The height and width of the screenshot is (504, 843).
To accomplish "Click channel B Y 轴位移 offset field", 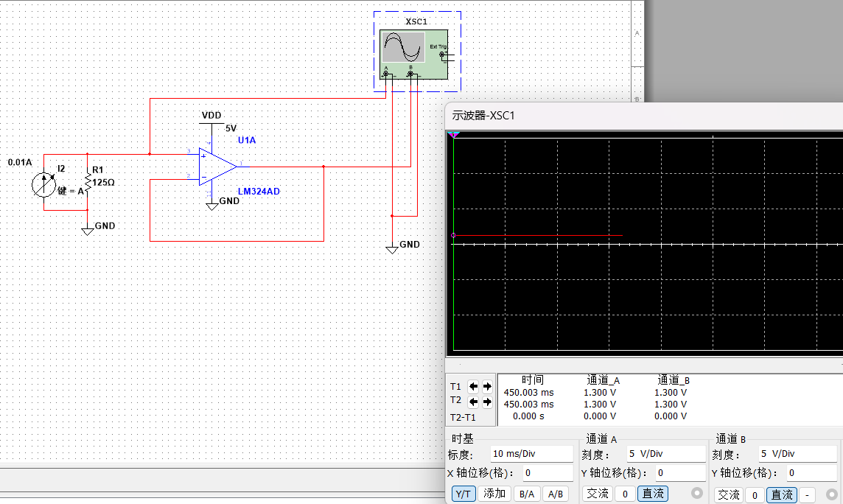I will [x=811, y=473].
